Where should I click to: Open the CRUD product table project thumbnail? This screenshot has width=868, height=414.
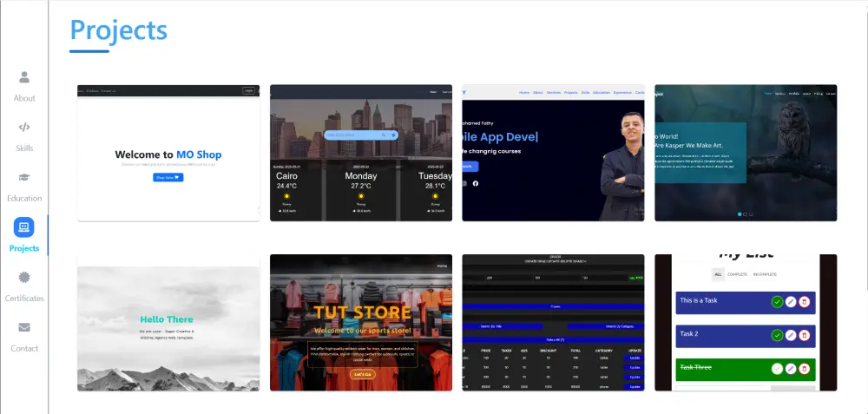(x=554, y=323)
